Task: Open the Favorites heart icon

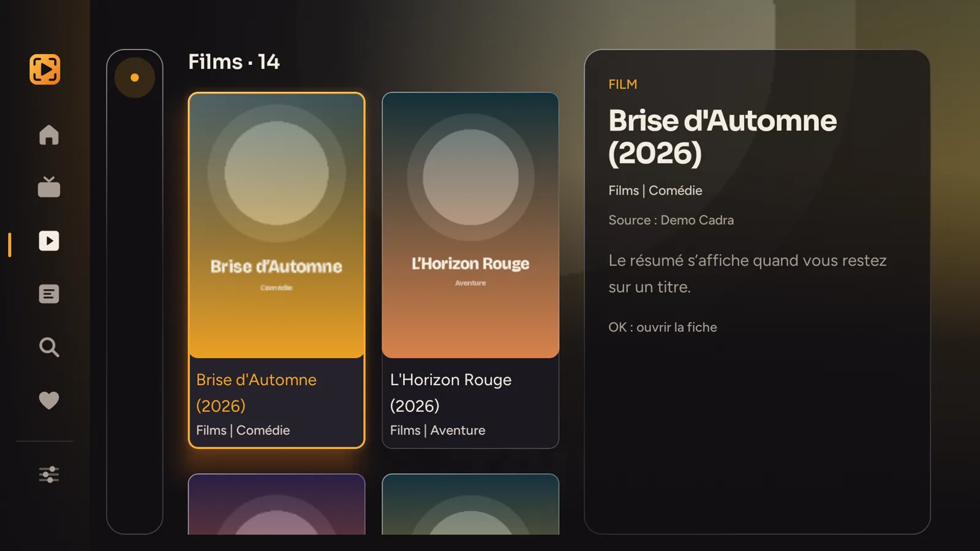Action: click(49, 400)
